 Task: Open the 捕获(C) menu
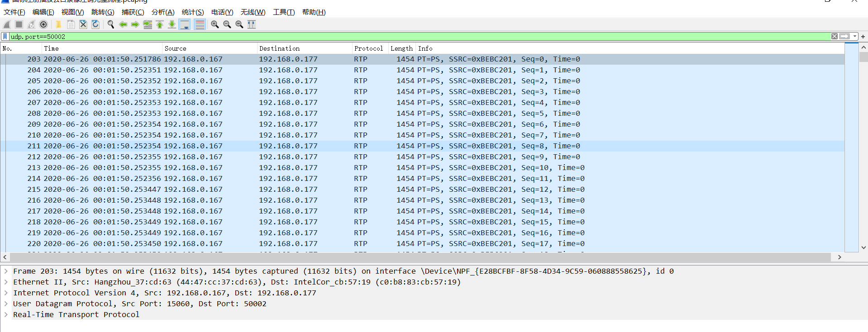pos(133,12)
